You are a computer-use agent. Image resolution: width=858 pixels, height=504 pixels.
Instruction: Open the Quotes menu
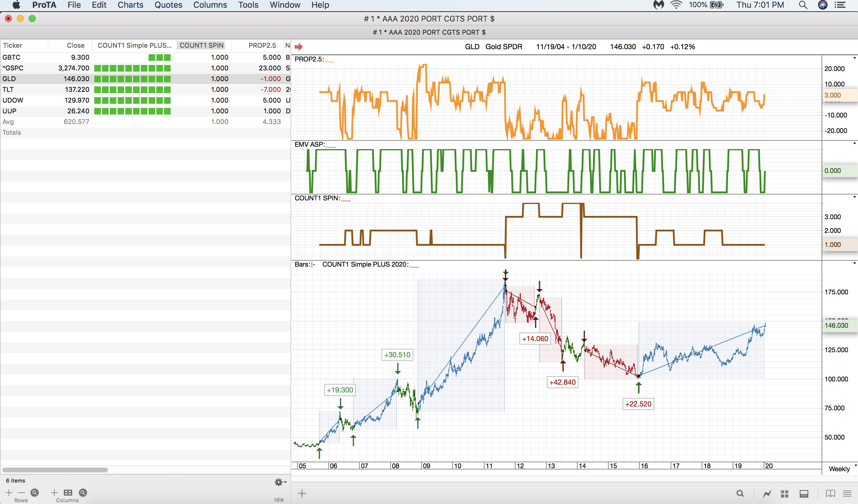[x=168, y=5]
